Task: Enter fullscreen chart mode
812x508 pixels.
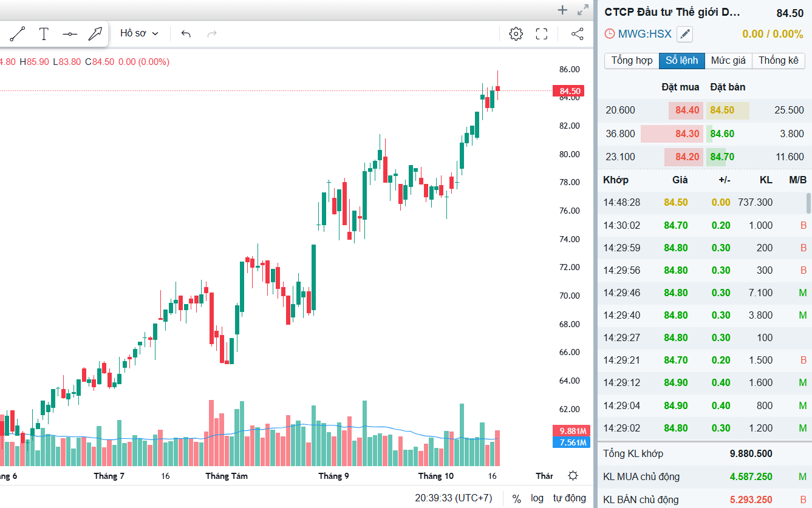Action: click(x=542, y=34)
